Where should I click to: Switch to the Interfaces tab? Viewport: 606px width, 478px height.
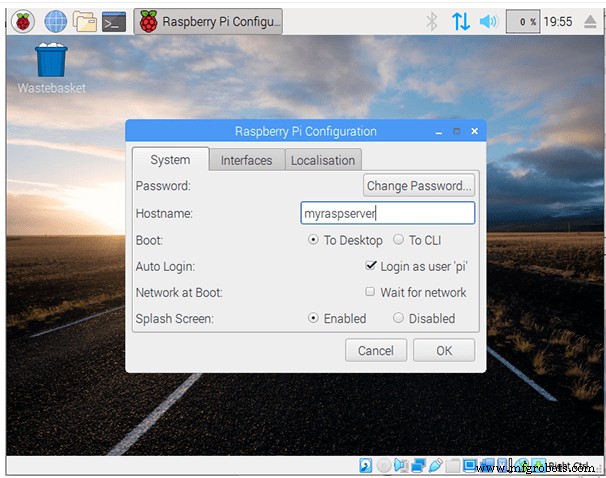(x=247, y=160)
